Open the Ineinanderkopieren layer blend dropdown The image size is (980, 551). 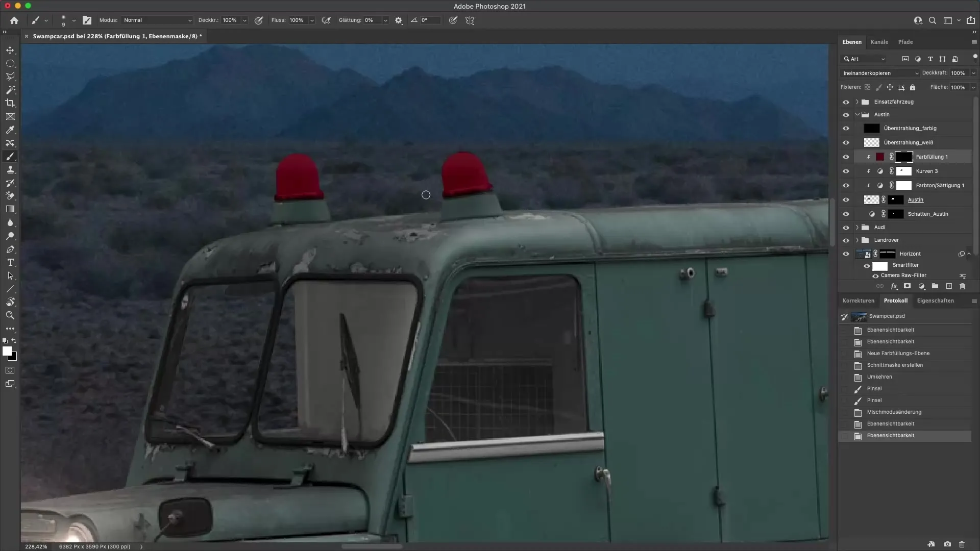(880, 73)
